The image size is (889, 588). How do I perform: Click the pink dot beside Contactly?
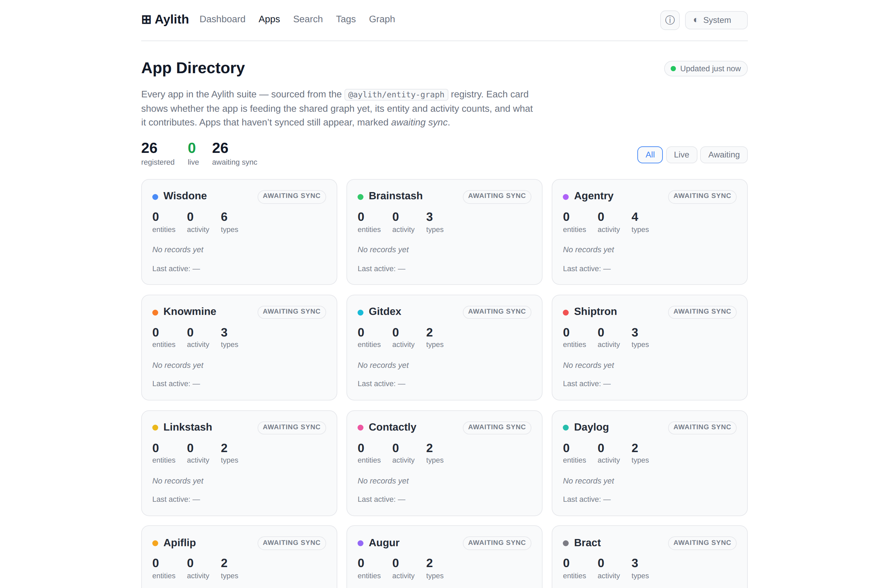pos(361,428)
